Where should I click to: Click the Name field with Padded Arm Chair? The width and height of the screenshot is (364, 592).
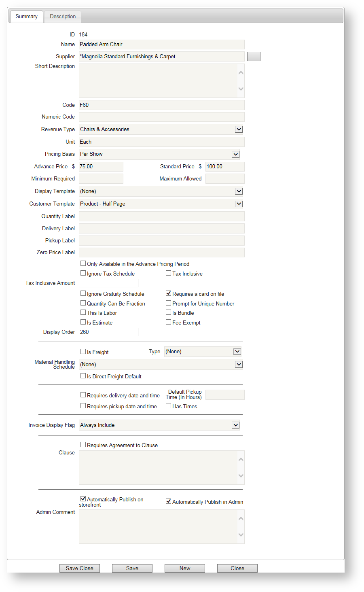click(x=162, y=45)
